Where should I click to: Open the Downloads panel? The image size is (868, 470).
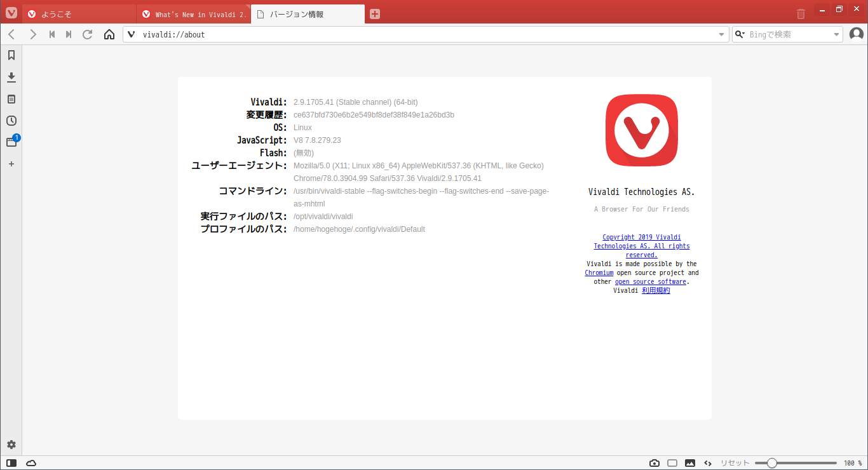click(11, 77)
